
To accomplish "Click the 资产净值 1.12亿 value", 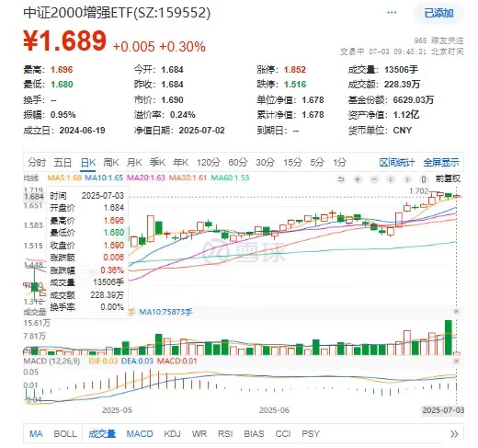I will tap(406, 115).
